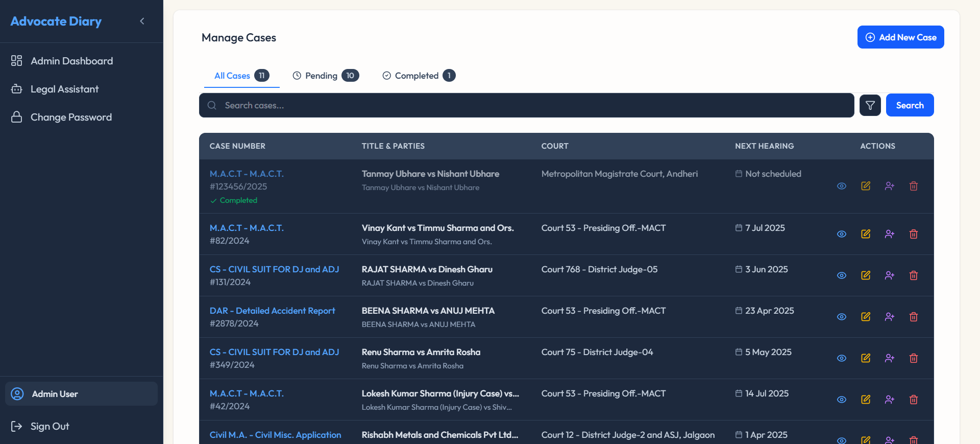Assign user to Tanmay Ubhare case

click(x=890, y=186)
